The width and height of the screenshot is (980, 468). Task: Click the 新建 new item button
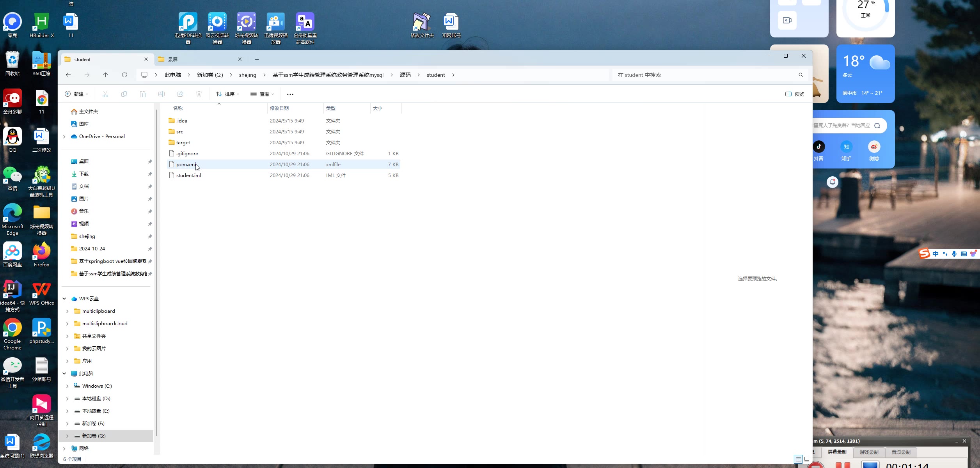[x=76, y=94]
